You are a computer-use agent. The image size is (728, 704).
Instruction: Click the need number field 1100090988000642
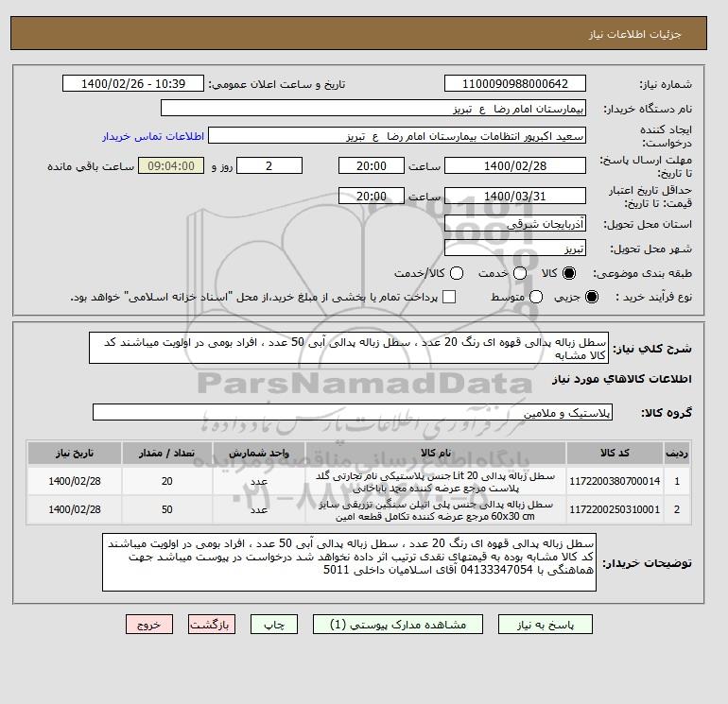[515, 83]
